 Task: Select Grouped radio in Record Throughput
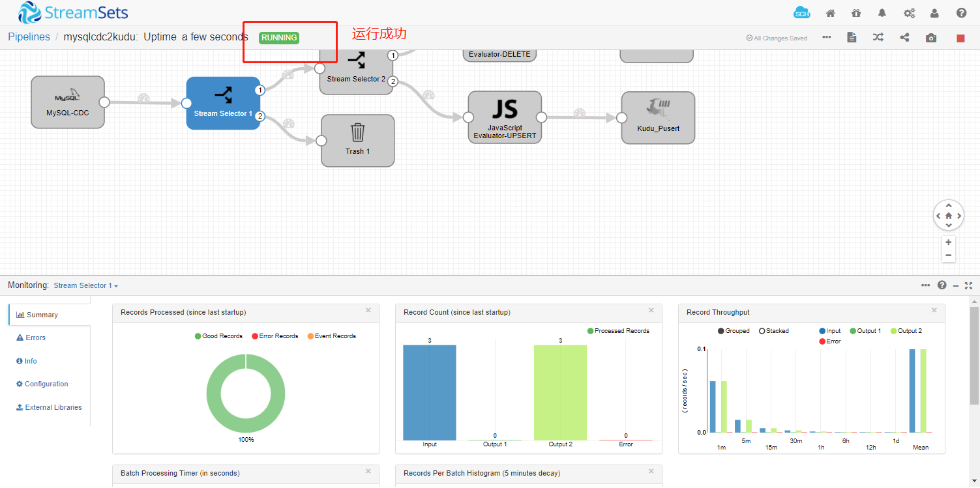coord(734,331)
